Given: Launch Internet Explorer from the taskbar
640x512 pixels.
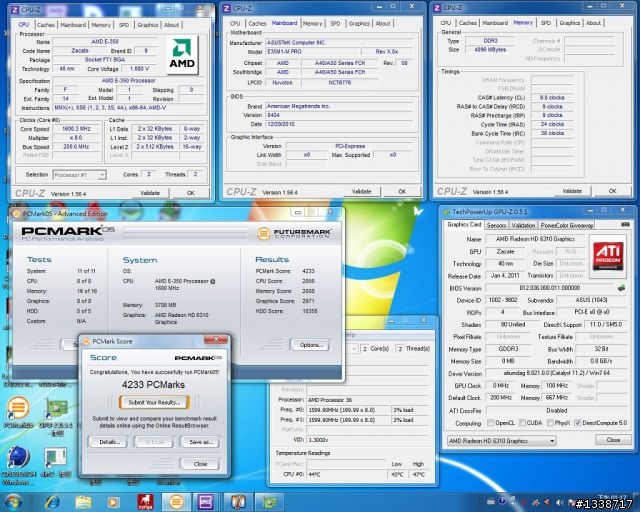Looking at the screenshot, I should point(52,502).
